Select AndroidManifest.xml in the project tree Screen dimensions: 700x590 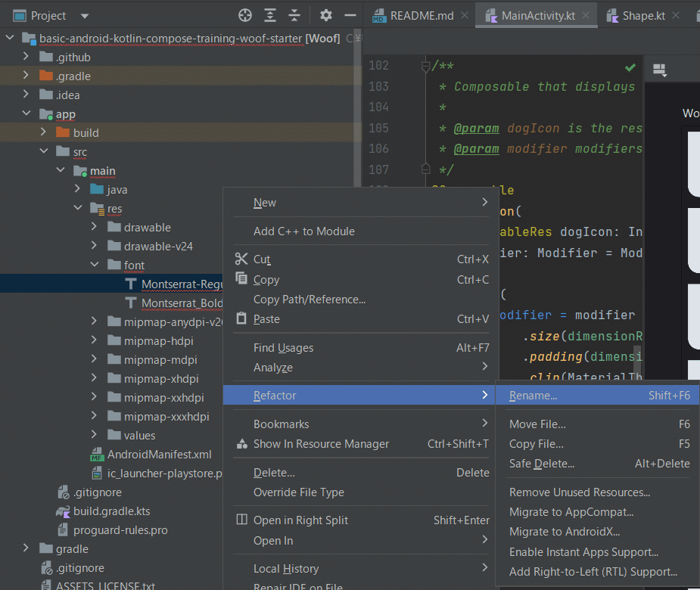159,455
